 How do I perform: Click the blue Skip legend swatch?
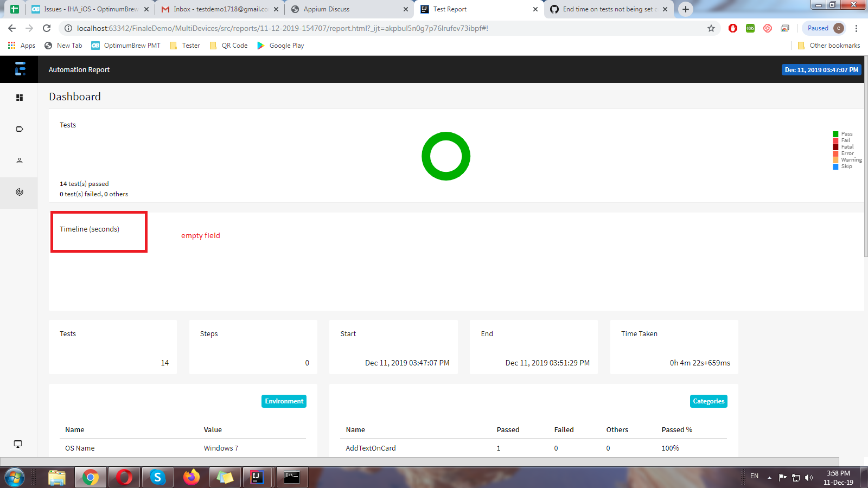pos(836,166)
